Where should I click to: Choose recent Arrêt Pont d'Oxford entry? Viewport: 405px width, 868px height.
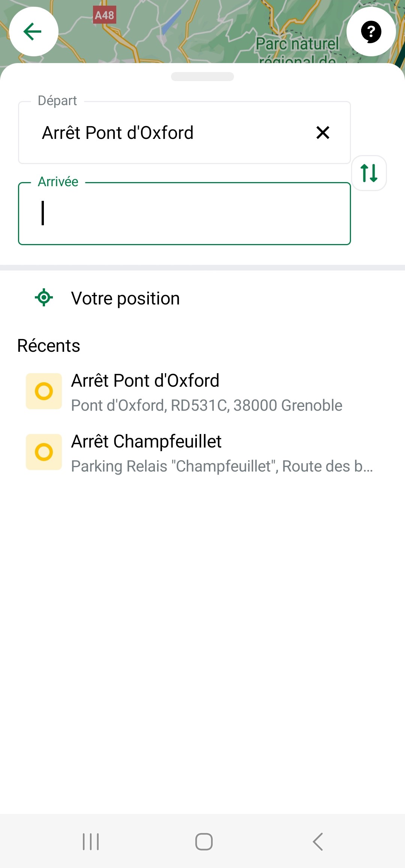[x=145, y=381]
